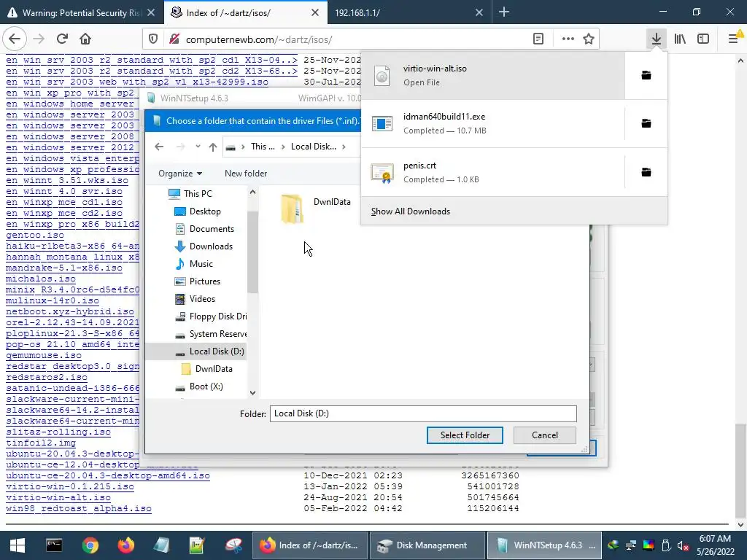
Task: Open ubuntu-ce-20.04.3-desktop-amd64.iso link
Action: pyautogui.click(x=108, y=475)
